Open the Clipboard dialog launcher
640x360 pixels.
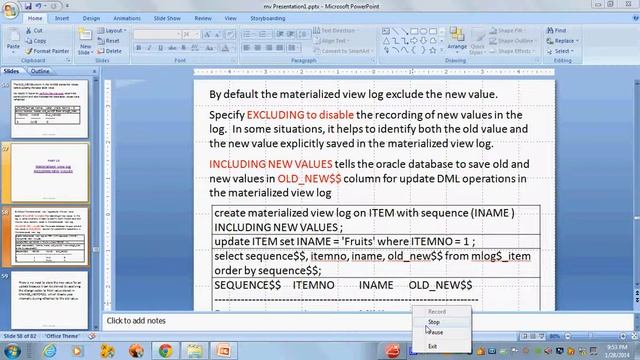pyautogui.click(x=69, y=60)
